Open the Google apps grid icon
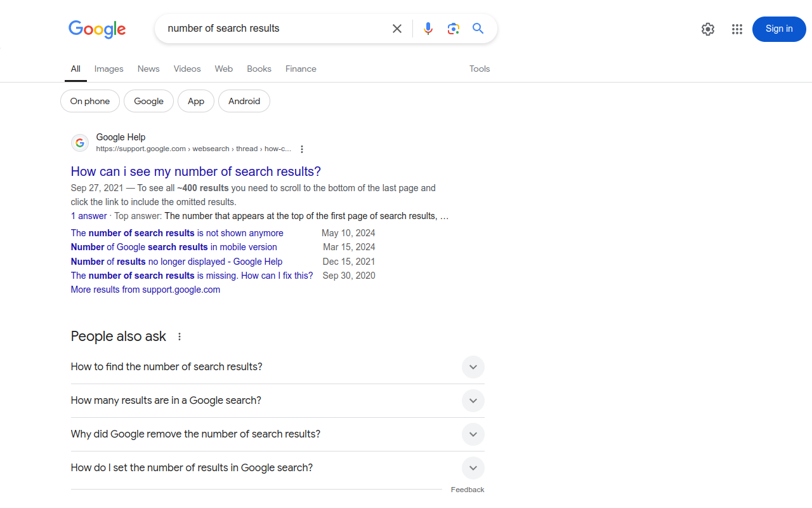Viewport: 812px width, 508px height. tap(737, 29)
